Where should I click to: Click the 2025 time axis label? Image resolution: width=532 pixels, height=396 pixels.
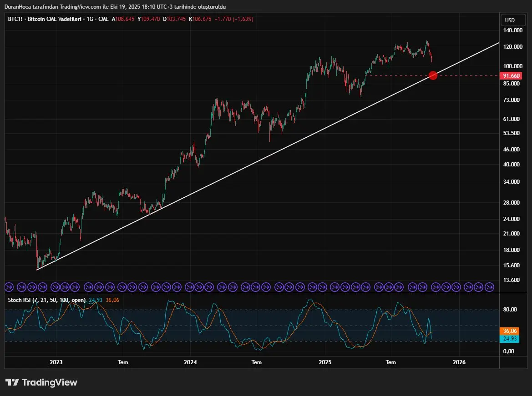click(x=325, y=362)
